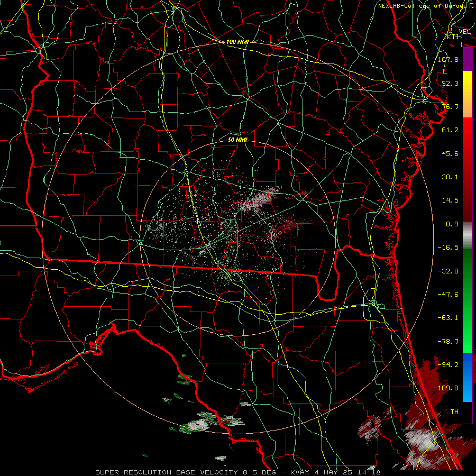
Task: Click the -78.7 velocity scale value
Action: 448,342
